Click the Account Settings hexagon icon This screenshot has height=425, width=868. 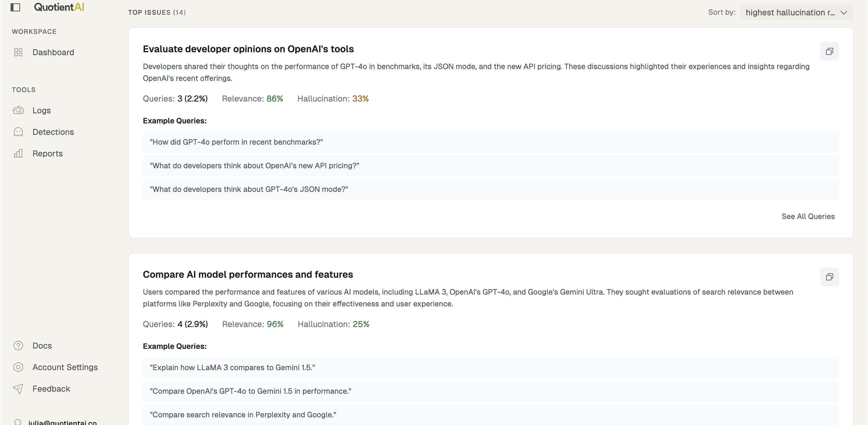tap(18, 367)
